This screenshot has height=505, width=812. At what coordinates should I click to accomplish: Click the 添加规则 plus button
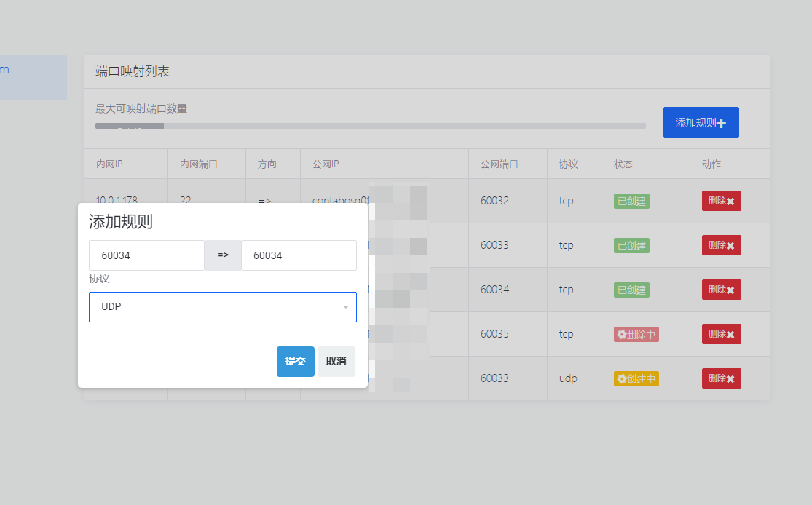click(x=701, y=122)
